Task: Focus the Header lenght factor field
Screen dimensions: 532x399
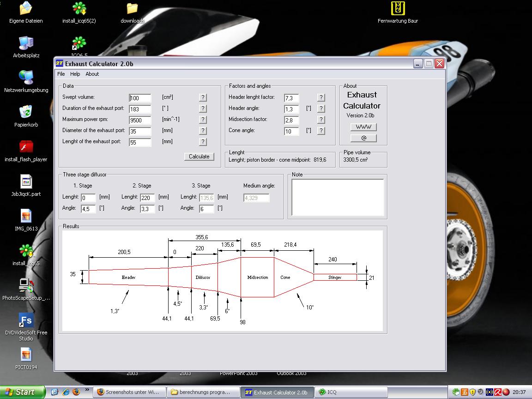Action: (x=291, y=98)
